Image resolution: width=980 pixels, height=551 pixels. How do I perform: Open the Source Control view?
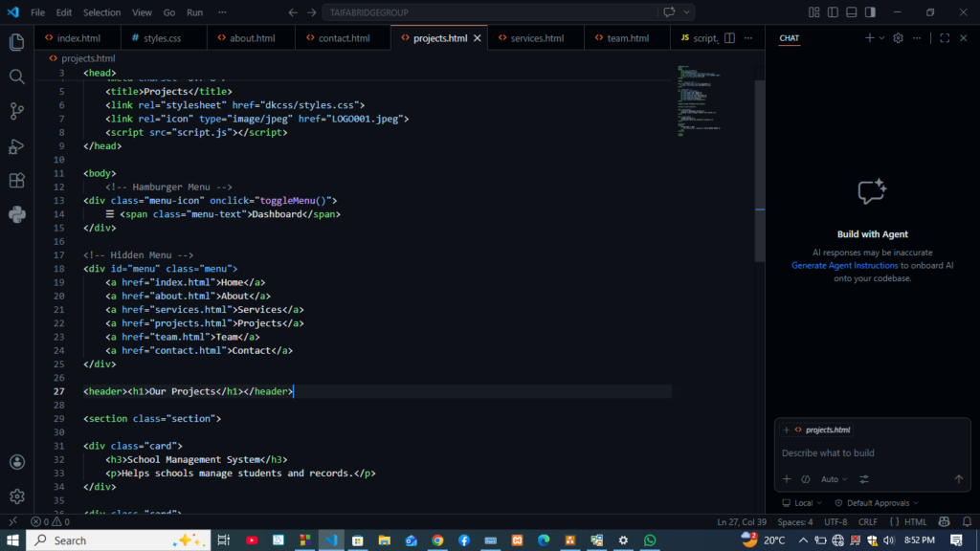click(17, 111)
